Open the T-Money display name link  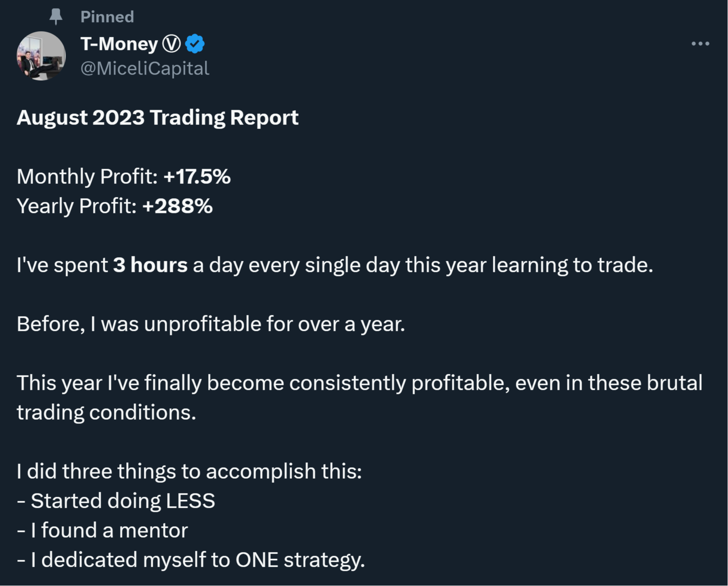point(119,44)
